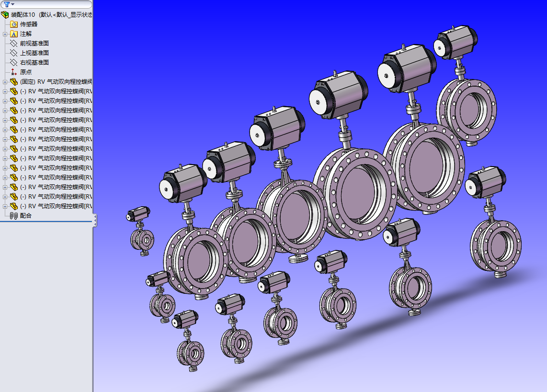This screenshot has height=392, width=547.
Task: Expand the (固定) RV 气动双向程控蝶阀 component
Action: tap(5, 82)
